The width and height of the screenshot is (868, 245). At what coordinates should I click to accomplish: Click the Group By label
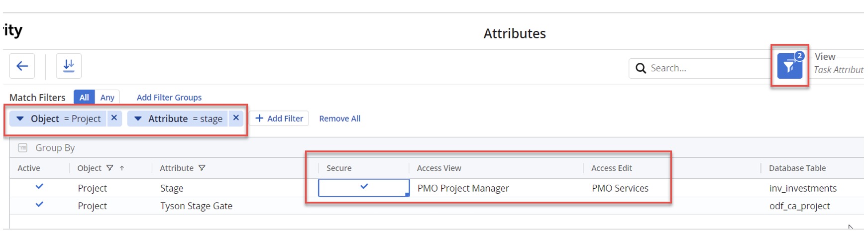pyautogui.click(x=55, y=148)
